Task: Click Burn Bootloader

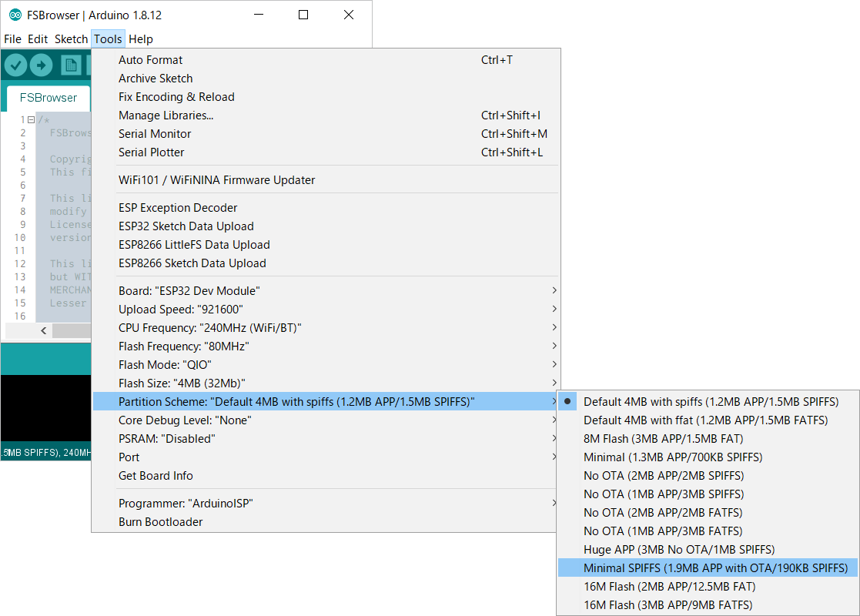Action: (x=326, y=521)
